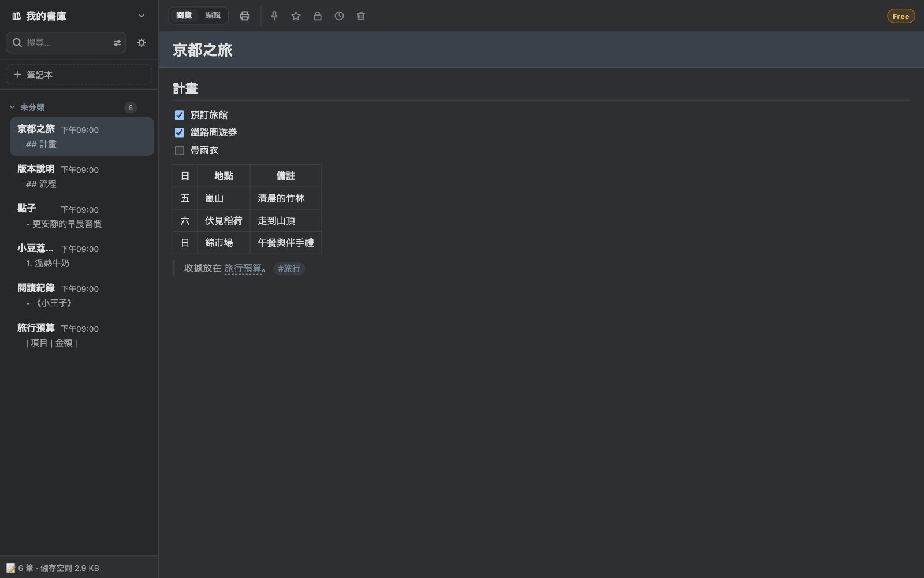Open the 我的書庫 library dropdown
The image size is (924, 578).
(x=79, y=16)
